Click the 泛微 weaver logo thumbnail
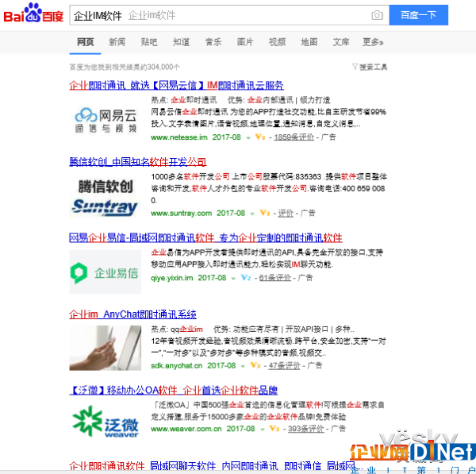The height and width of the screenshot is (474, 476). point(106,422)
